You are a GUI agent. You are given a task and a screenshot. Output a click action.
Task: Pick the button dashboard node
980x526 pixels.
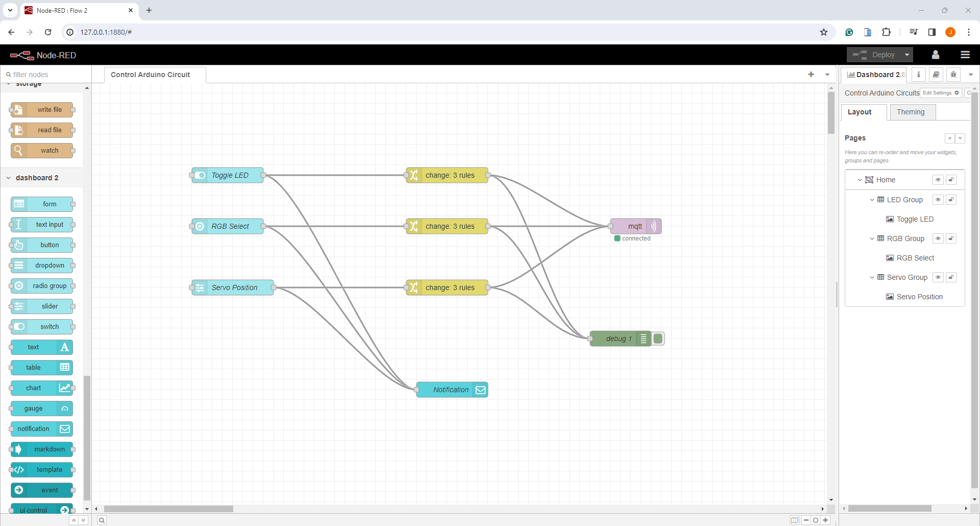pyautogui.click(x=42, y=245)
